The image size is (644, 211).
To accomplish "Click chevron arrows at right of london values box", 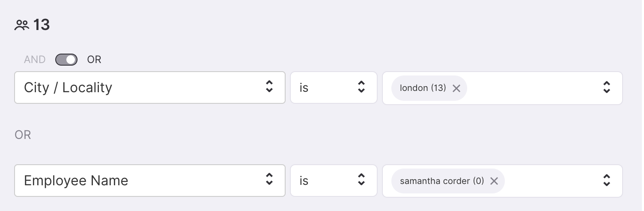I will [x=607, y=87].
